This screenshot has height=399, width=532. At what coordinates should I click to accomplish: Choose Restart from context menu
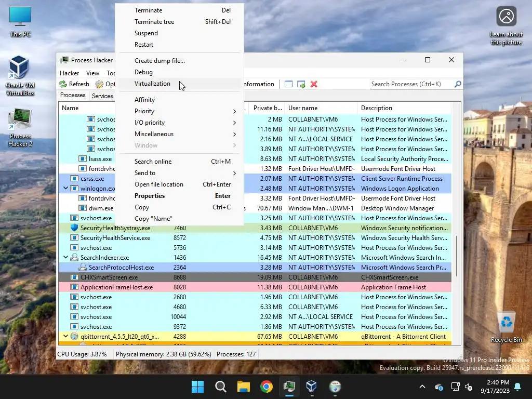tap(179, 45)
